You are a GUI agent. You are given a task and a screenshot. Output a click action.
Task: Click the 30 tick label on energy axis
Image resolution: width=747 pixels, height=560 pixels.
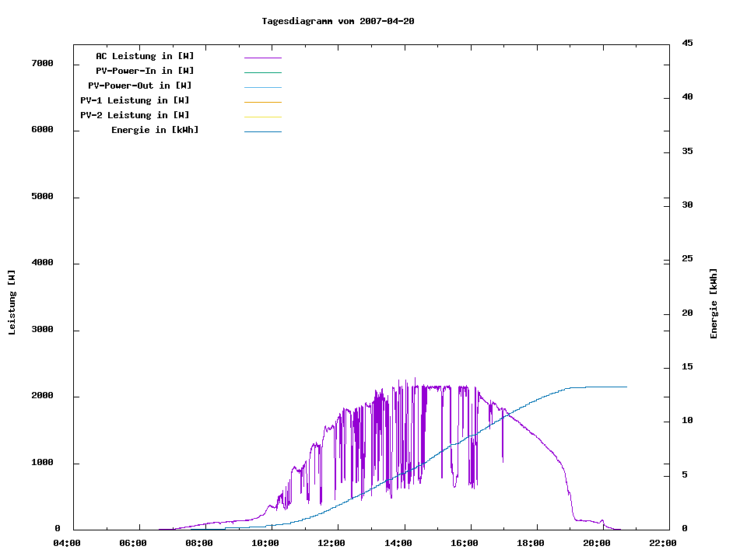click(x=687, y=205)
